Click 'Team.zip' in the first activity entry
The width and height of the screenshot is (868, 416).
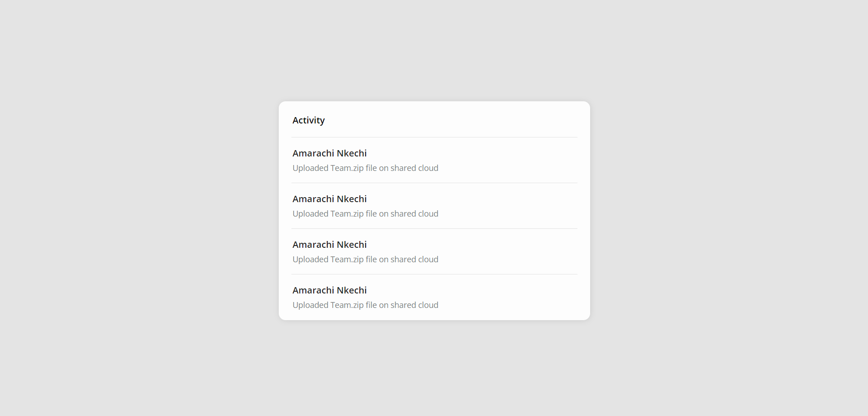tap(347, 168)
